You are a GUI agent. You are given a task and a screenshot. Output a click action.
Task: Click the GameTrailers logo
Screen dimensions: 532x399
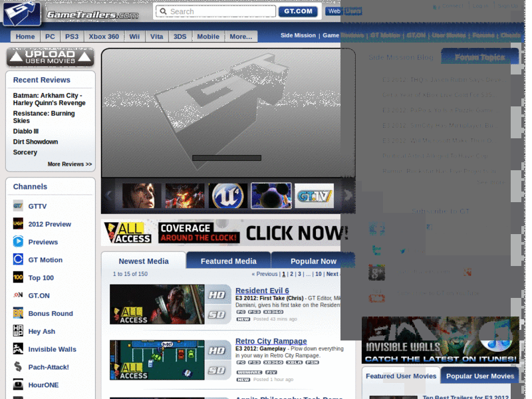pos(71,13)
